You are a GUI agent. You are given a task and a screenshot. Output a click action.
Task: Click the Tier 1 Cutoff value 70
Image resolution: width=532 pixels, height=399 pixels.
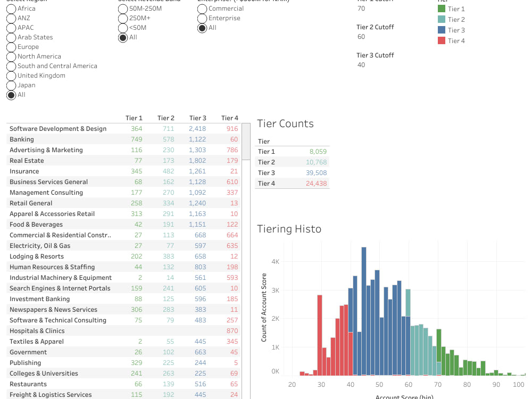(362, 9)
